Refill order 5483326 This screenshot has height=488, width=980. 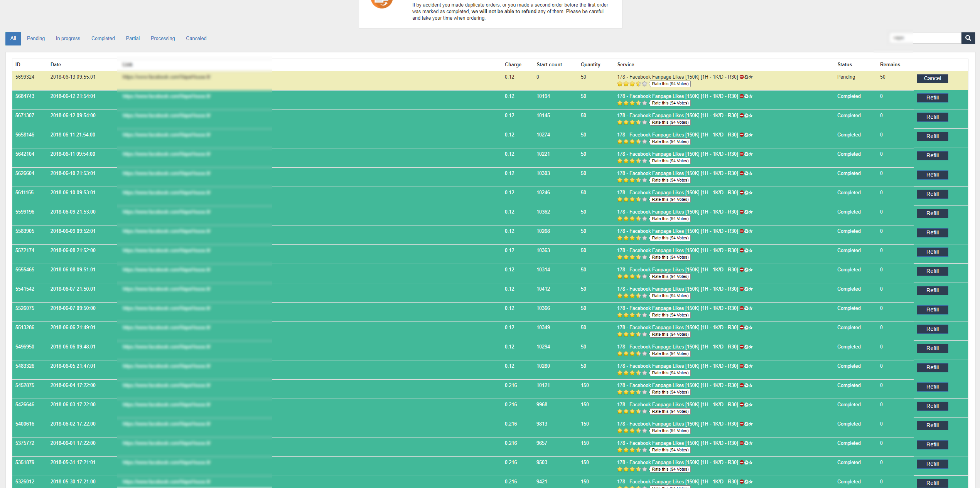pos(933,367)
